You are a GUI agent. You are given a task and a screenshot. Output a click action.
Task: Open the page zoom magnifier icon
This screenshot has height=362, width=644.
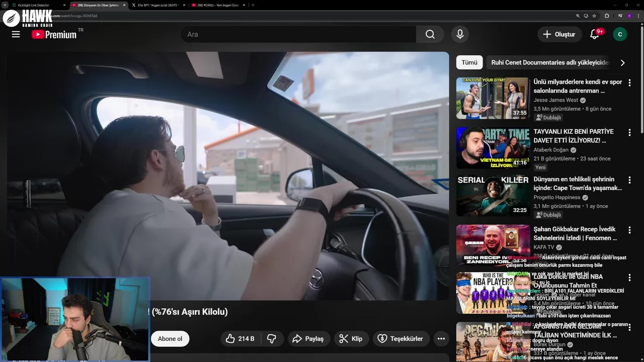pos(578,16)
